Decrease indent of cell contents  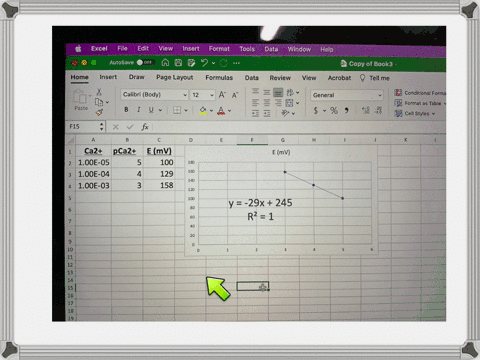coord(255,114)
